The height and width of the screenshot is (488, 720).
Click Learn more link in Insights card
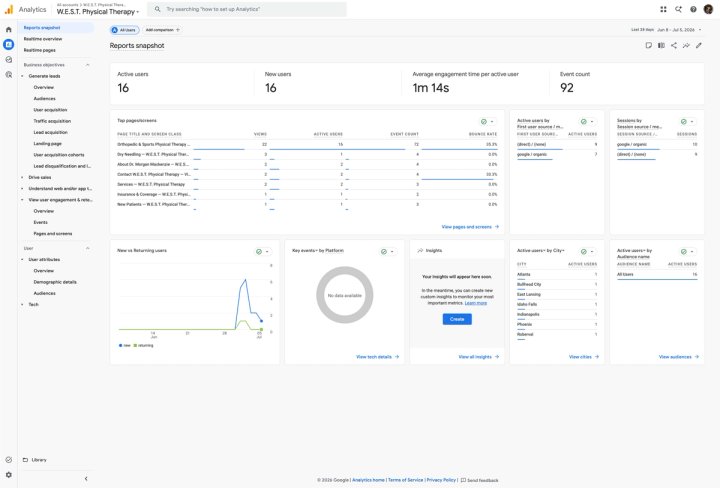(476, 303)
